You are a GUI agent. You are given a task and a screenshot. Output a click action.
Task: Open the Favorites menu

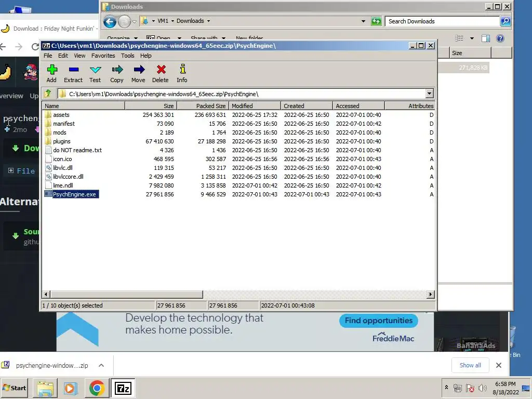[103, 56]
